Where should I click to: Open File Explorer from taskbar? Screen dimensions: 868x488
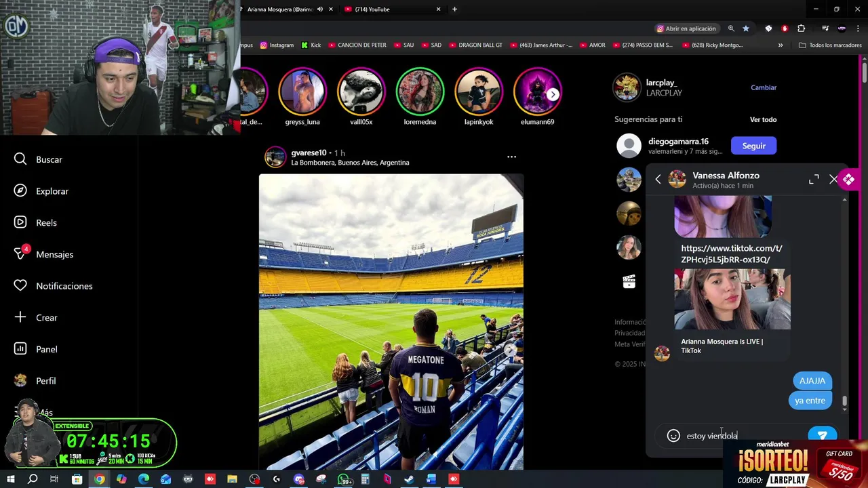[232, 479]
